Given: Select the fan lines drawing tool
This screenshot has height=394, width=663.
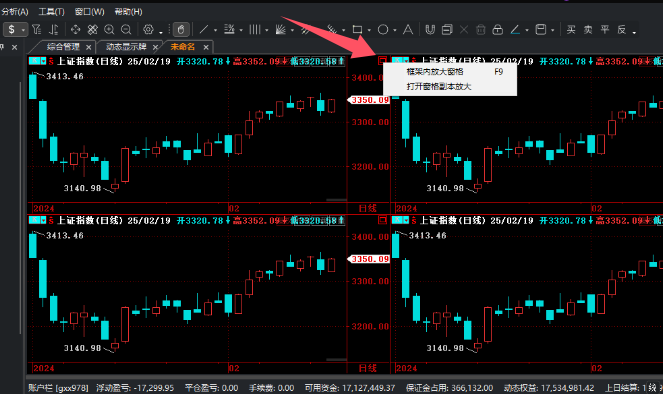Looking at the screenshot, I should point(280,30).
